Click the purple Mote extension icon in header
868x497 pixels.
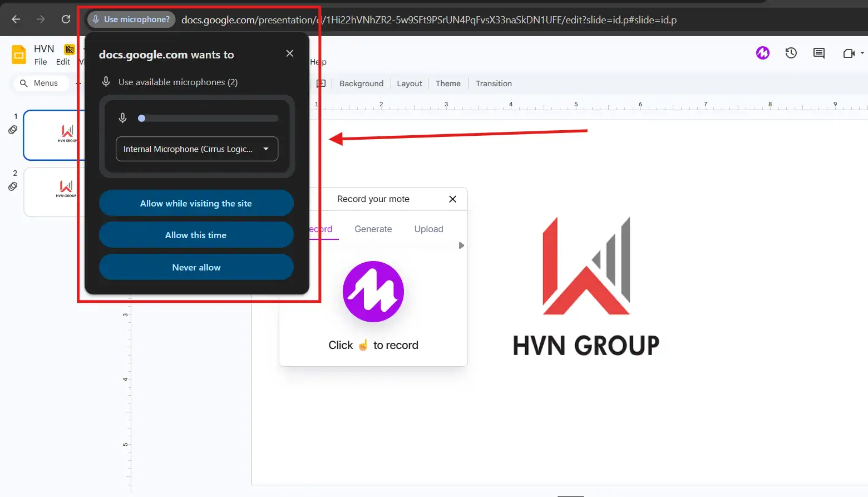(763, 53)
